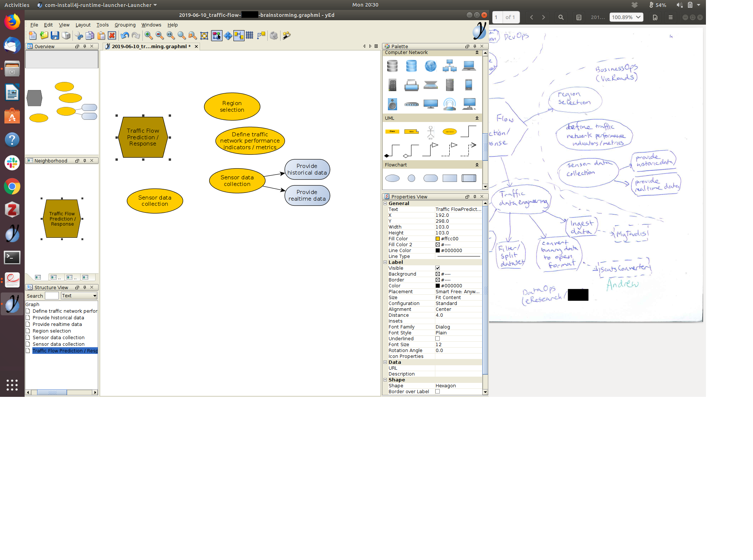The image size is (753, 560).
Task: Open the Layout menu
Action: click(x=83, y=25)
